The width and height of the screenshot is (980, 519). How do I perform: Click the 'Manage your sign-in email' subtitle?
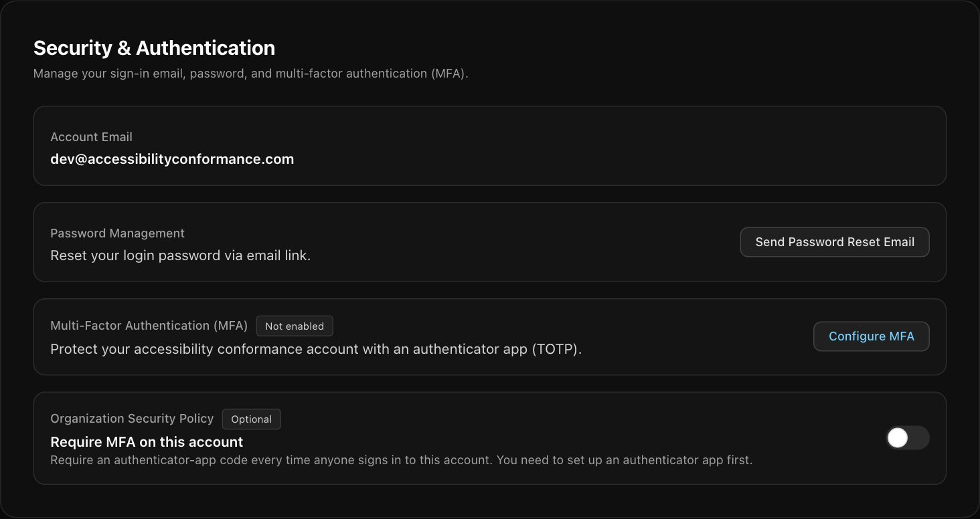(250, 74)
